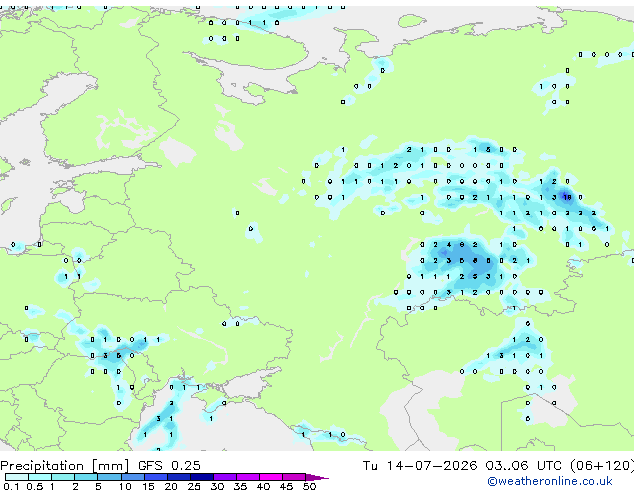The height and width of the screenshot is (490, 634).
Task: Click the 20–25 mm legend color segment
Action: 179,477
